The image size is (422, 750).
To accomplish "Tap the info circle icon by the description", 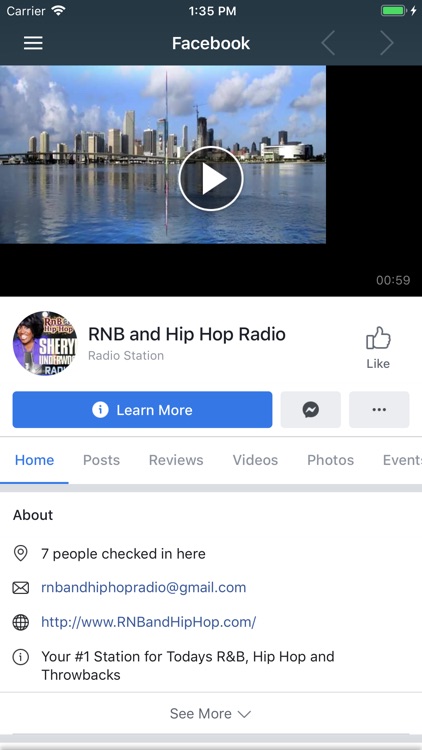I will 21,657.
